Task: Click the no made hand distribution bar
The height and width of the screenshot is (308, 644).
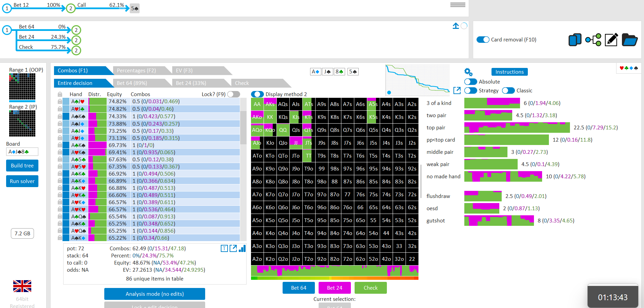Action: 503,177
